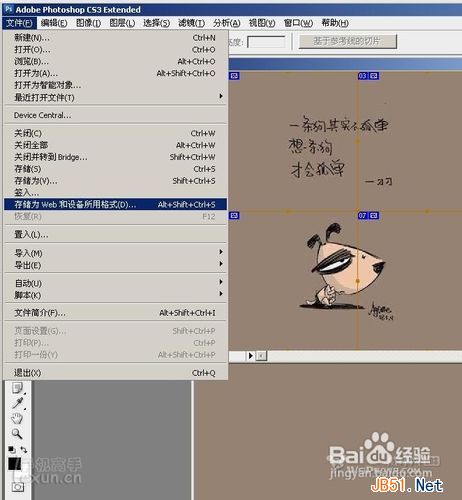Open the 窗口(W) menu
This screenshot has width=462, height=500.
pos(298,23)
